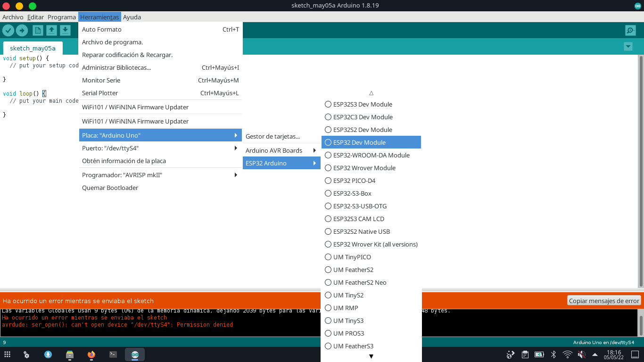
Task: Click the Arduino IDE taskbar icon
Action: coord(135,354)
